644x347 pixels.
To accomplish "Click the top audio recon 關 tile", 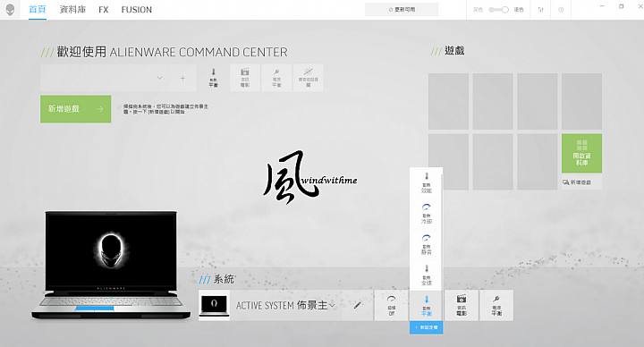I will 308,78.
